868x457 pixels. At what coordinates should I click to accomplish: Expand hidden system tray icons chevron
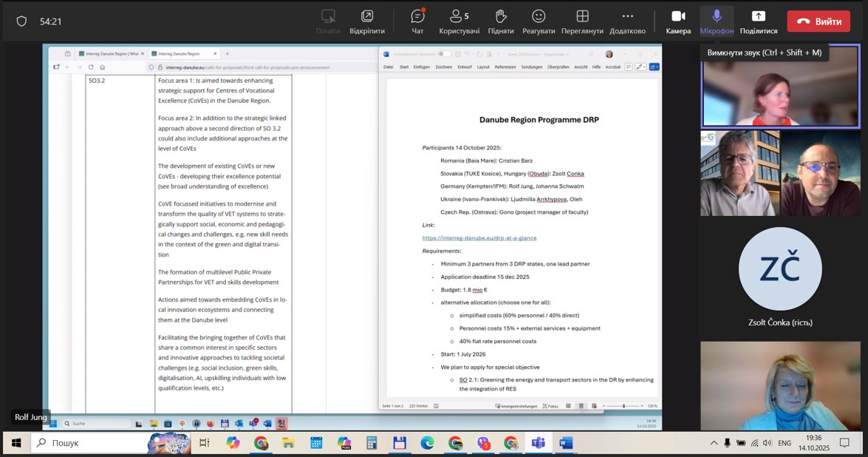(x=714, y=443)
